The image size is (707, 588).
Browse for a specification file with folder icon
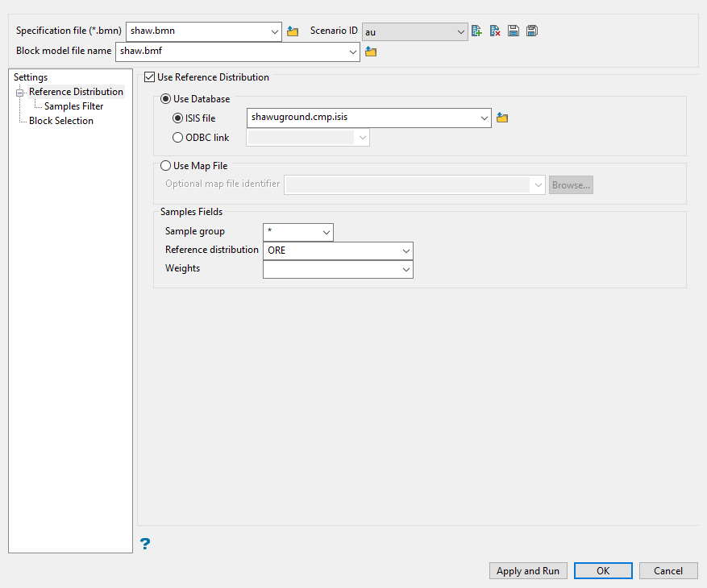click(x=293, y=31)
